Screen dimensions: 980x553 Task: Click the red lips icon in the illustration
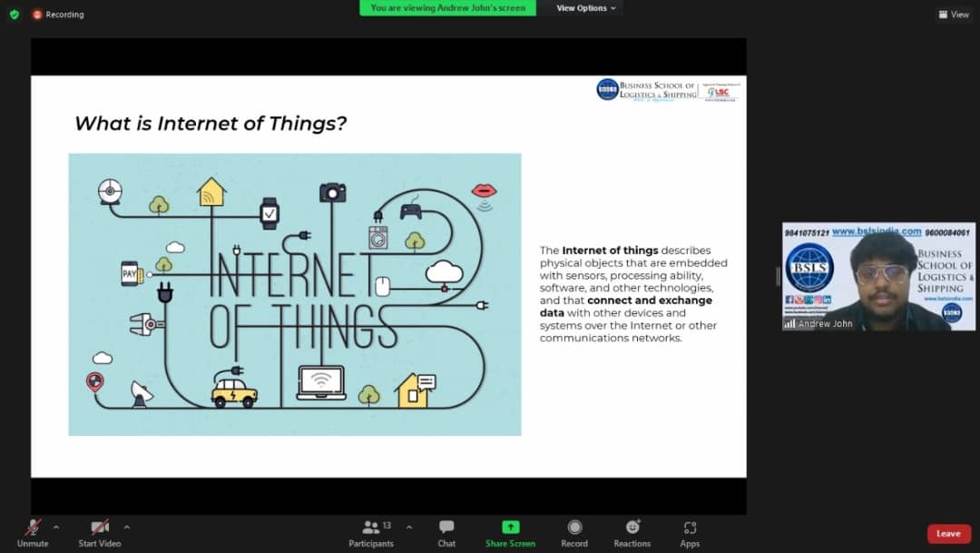[x=484, y=190]
